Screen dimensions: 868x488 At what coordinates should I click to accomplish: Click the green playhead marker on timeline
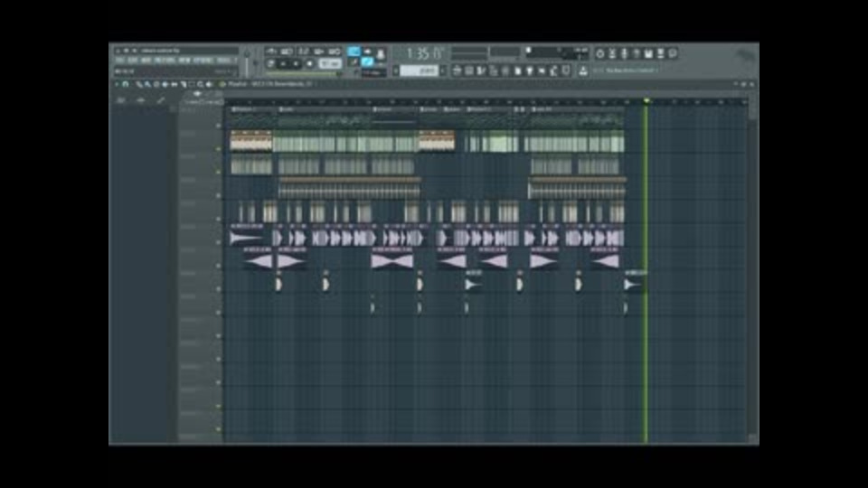646,100
